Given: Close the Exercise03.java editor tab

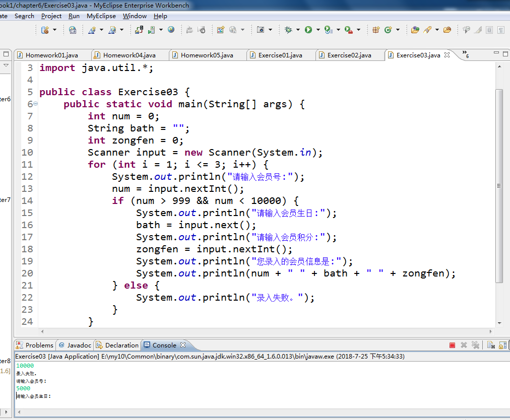Looking at the screenshot, I should [447, 55].
